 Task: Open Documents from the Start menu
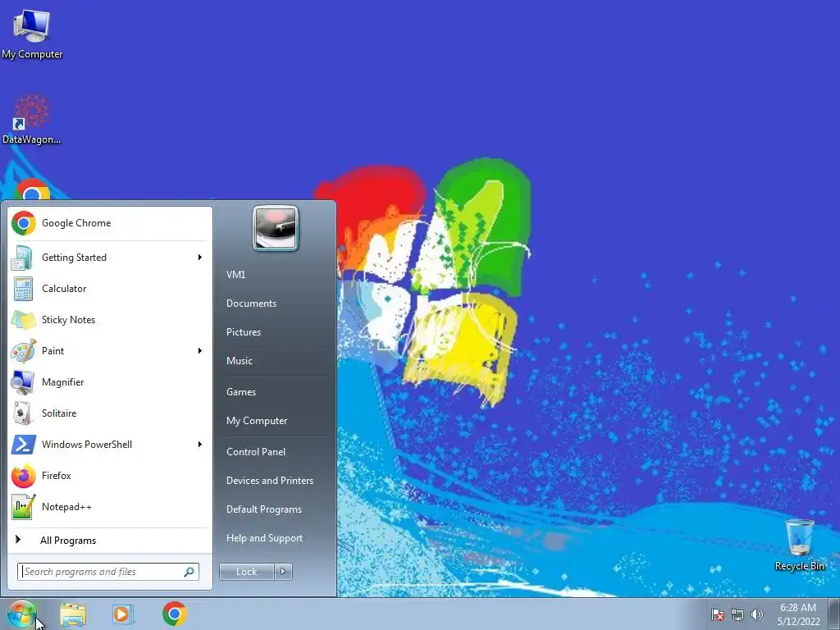[251, 304]
